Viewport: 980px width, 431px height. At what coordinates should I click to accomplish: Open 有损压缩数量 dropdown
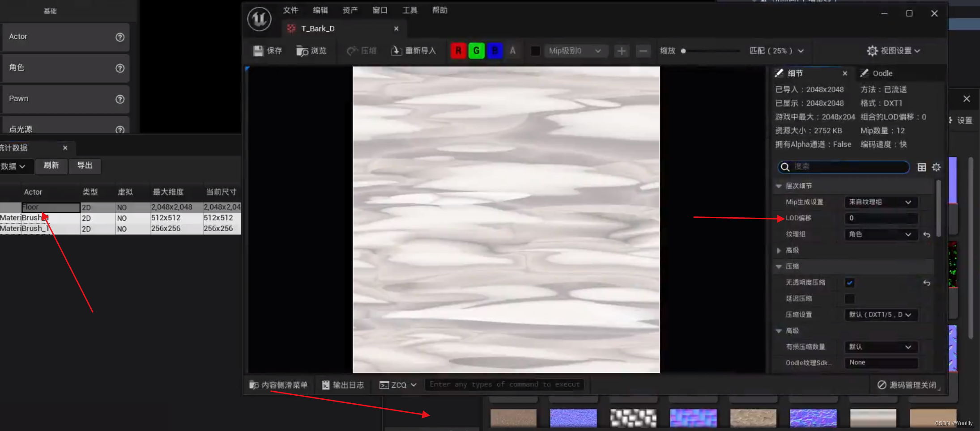(881, 347)
